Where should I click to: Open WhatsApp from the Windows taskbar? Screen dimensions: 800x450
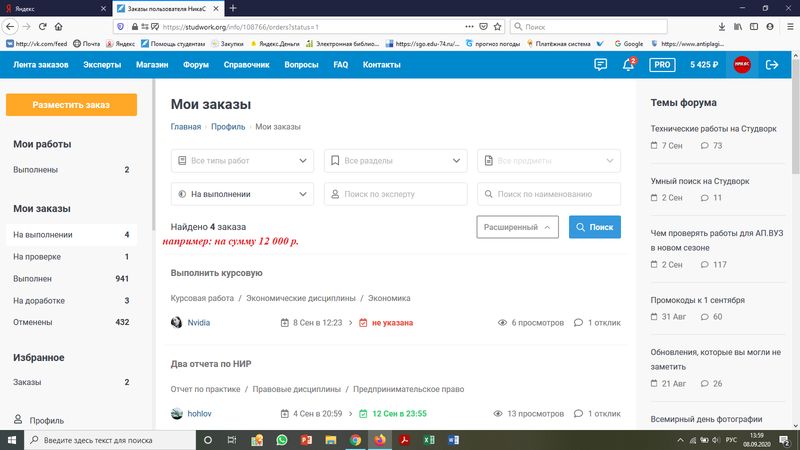(282, 440)
